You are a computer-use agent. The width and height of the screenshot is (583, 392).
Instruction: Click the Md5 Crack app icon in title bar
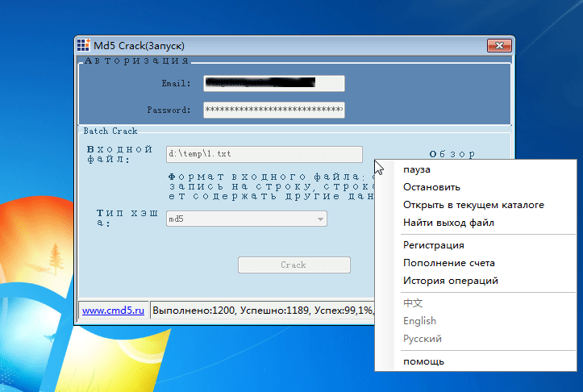tap(84, 45)
